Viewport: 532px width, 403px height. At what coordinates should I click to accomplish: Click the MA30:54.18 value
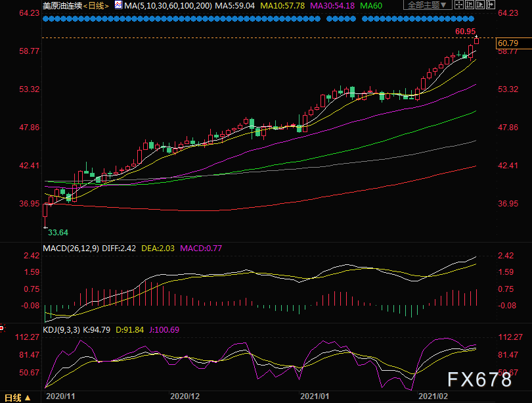tap(332, 5)
